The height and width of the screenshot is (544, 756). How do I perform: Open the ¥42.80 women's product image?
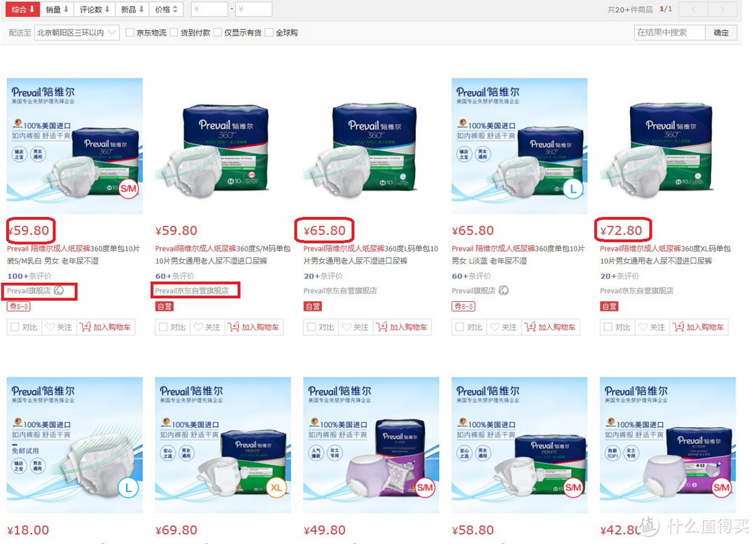668,445
